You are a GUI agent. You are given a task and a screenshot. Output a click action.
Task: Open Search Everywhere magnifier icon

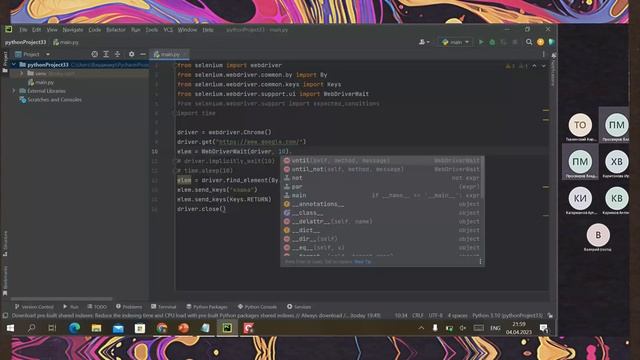point(529,42)
